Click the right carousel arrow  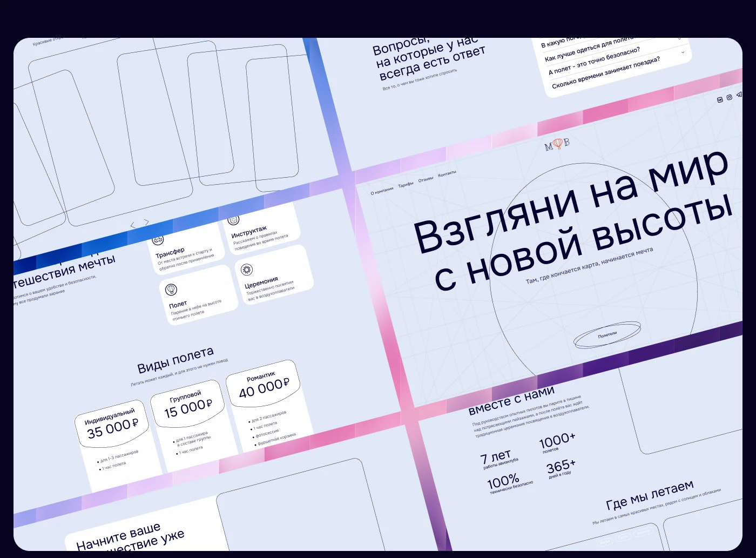(146, 222)
